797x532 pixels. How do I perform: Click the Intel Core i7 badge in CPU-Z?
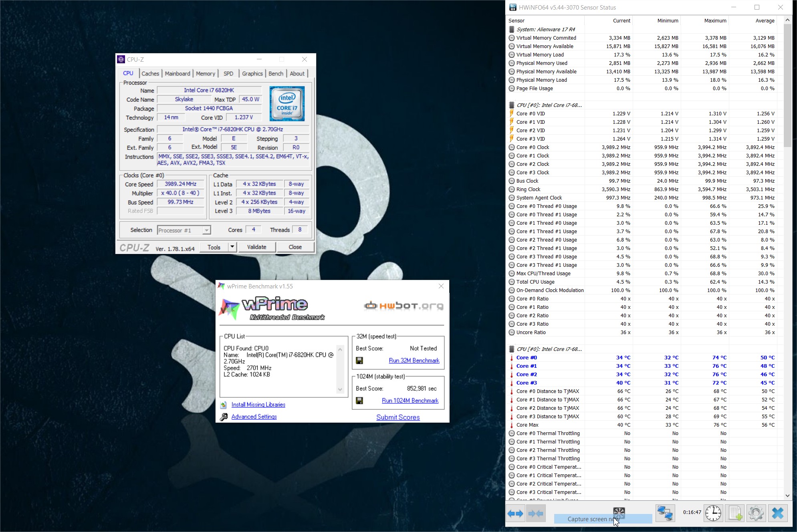pos(287,104)
